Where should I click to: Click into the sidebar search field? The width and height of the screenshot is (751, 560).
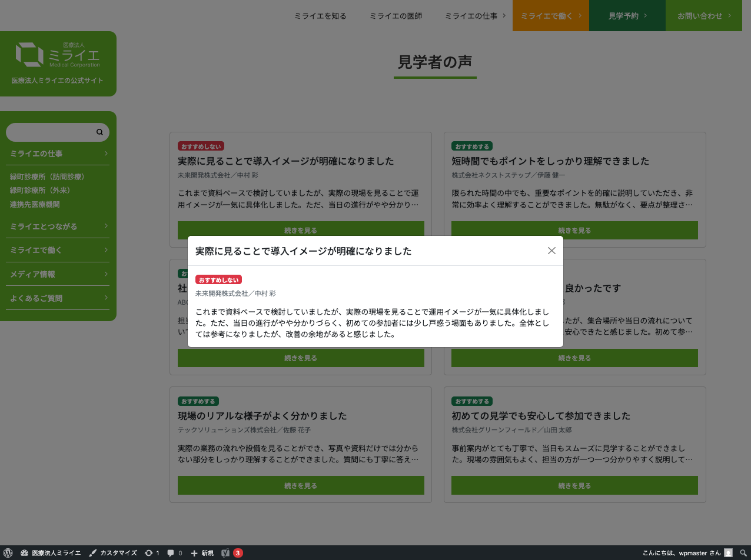[x=50, y=132]
